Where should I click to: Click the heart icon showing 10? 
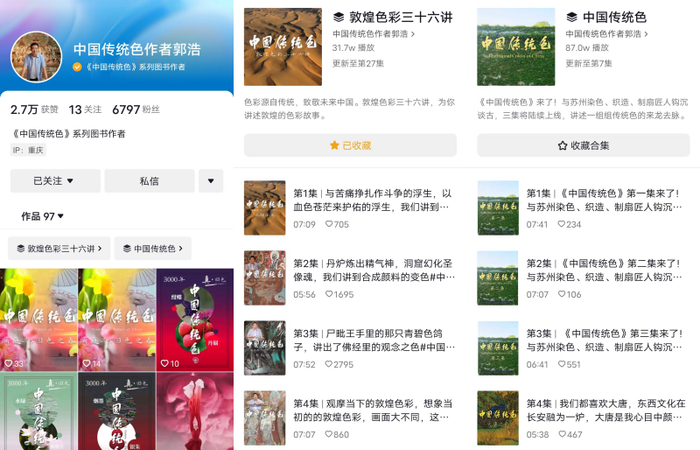point(165,363)
